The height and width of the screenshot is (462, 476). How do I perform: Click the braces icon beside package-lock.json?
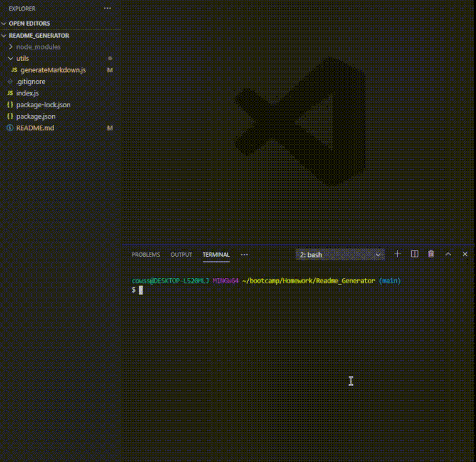coord(10,105)
